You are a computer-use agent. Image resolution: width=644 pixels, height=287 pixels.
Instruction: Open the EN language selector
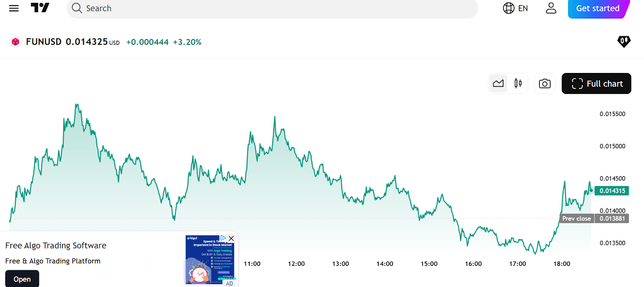(515, 8)
